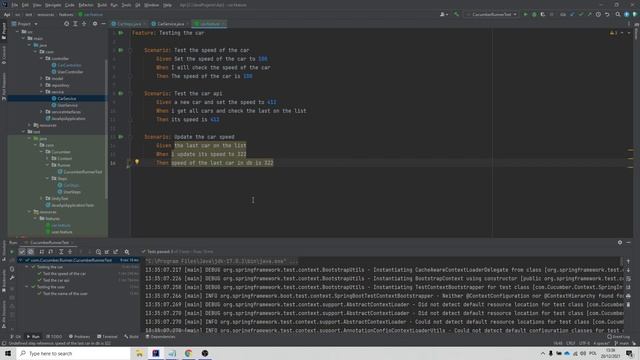Click the Git commit checkmark icon
Image resolution: width=640 pixels, height=360 pixels.
click(x=580, y=14)
